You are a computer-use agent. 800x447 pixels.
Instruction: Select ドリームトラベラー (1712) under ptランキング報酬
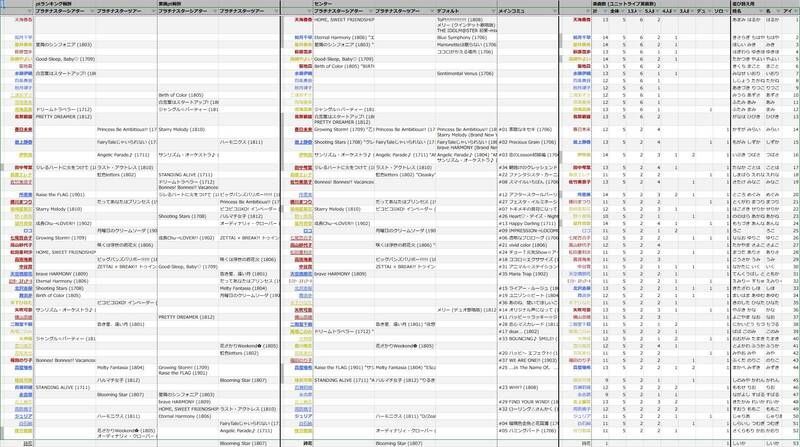[64, 110]
